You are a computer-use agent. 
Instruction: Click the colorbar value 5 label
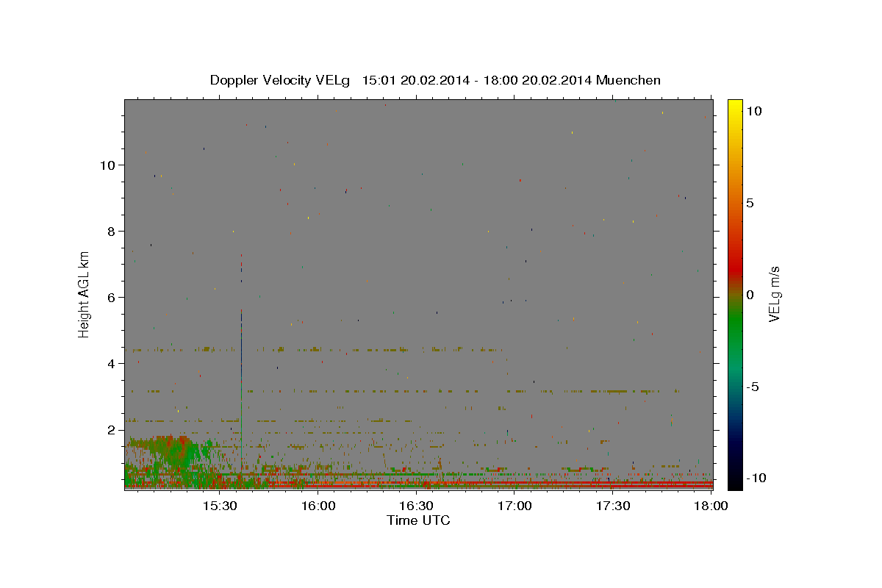point(750,203)
